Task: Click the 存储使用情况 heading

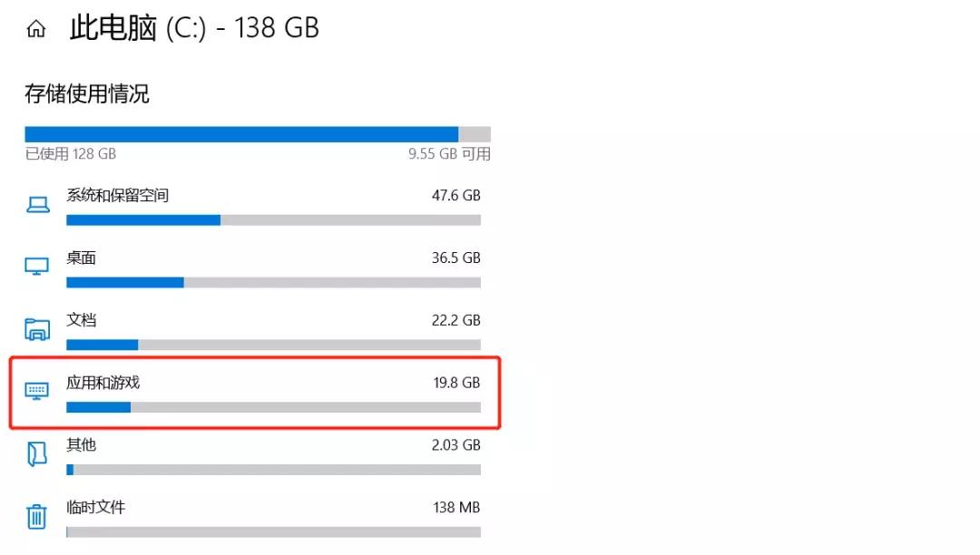Action: 87,93
